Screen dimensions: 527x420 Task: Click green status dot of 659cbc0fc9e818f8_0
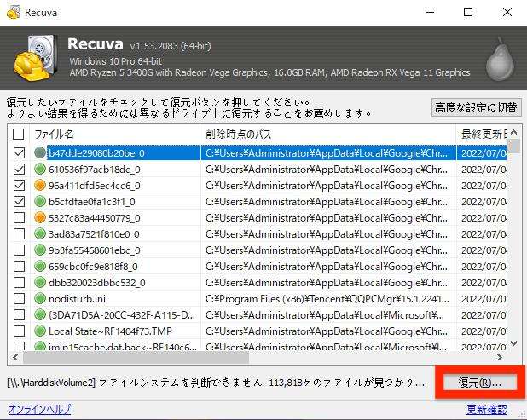click(x=40, y=267)
